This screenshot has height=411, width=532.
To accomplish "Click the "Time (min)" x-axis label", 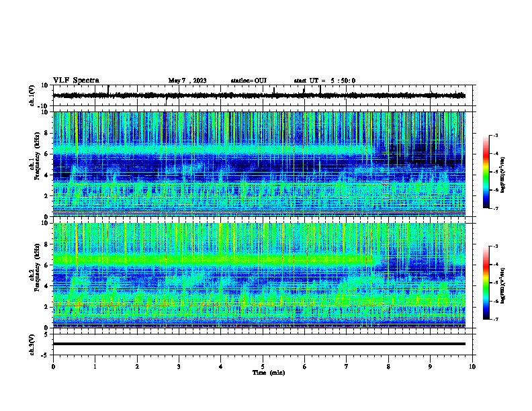I will coord(269,373).
